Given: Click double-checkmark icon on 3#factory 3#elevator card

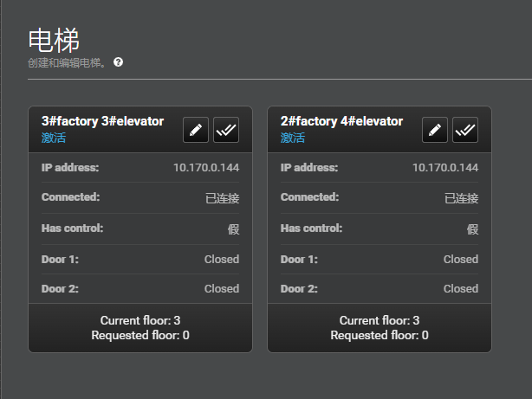Looking at the screenshot, I should [x=226, y=130].
